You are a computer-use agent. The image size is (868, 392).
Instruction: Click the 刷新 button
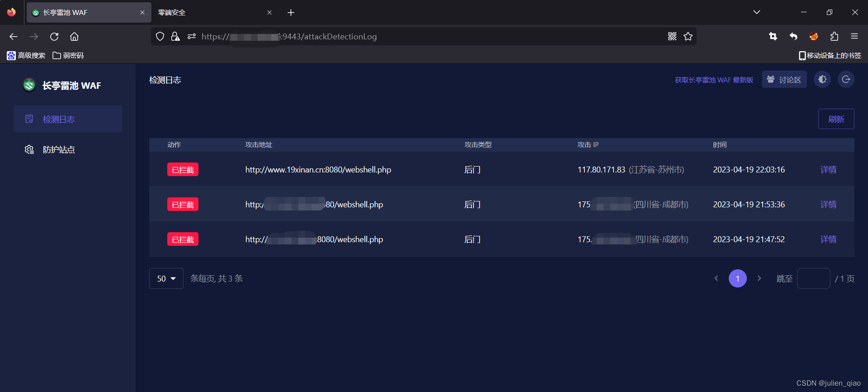[x=836, y=119]
